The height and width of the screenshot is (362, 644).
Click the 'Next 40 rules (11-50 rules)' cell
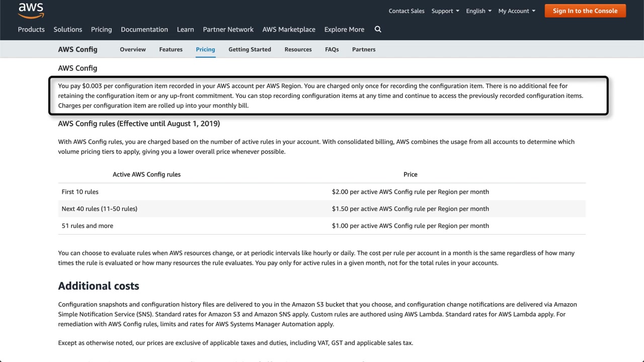click(x=99, y=209)
